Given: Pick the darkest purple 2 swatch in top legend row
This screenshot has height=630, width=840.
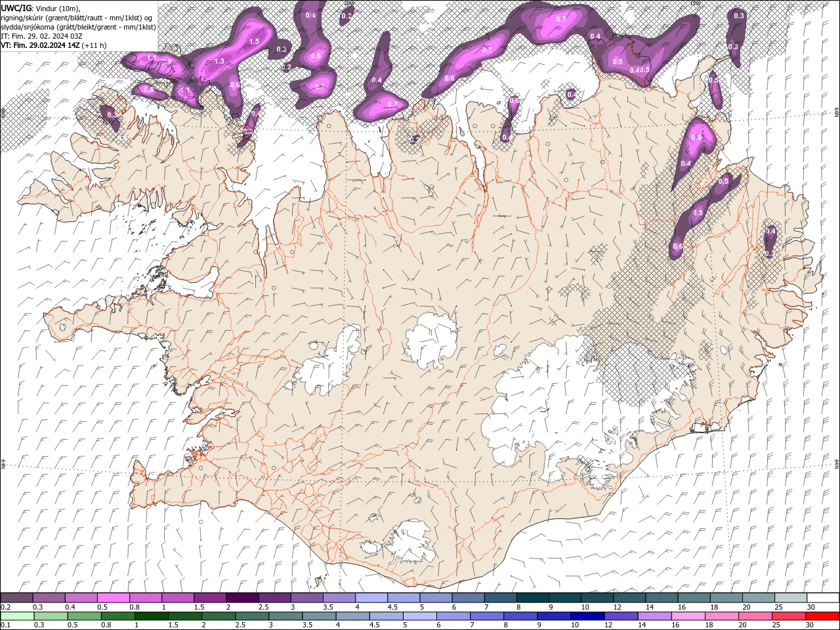Looking at the screenshot, I should pos(242,598).
